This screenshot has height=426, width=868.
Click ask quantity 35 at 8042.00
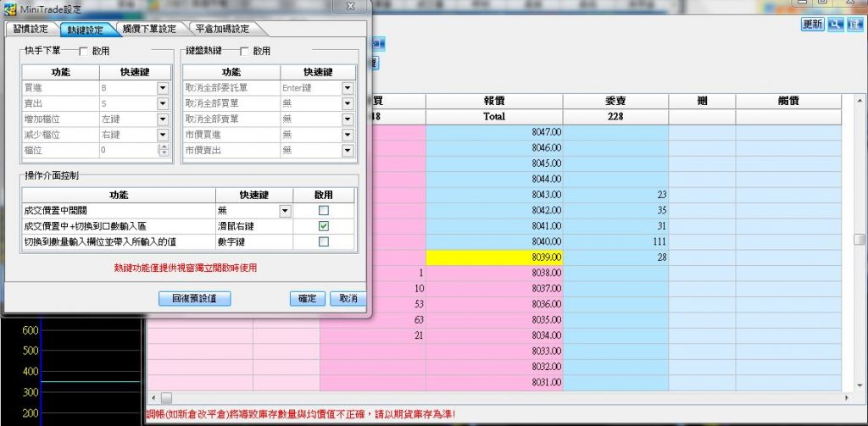(615, 210)
